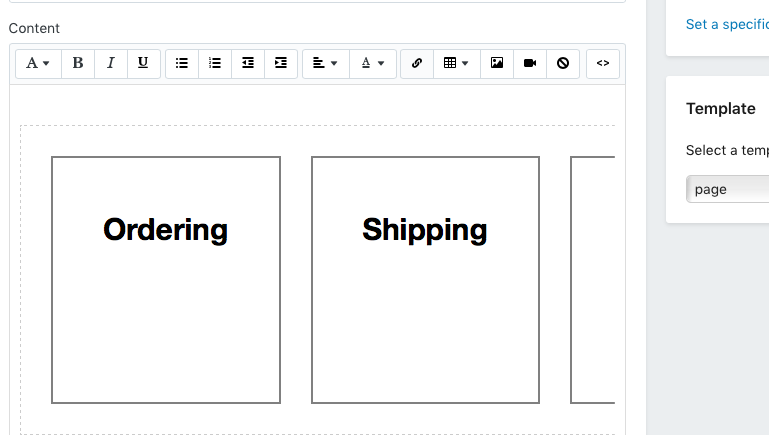
Task: Open the page template select box
Action: 727,189
